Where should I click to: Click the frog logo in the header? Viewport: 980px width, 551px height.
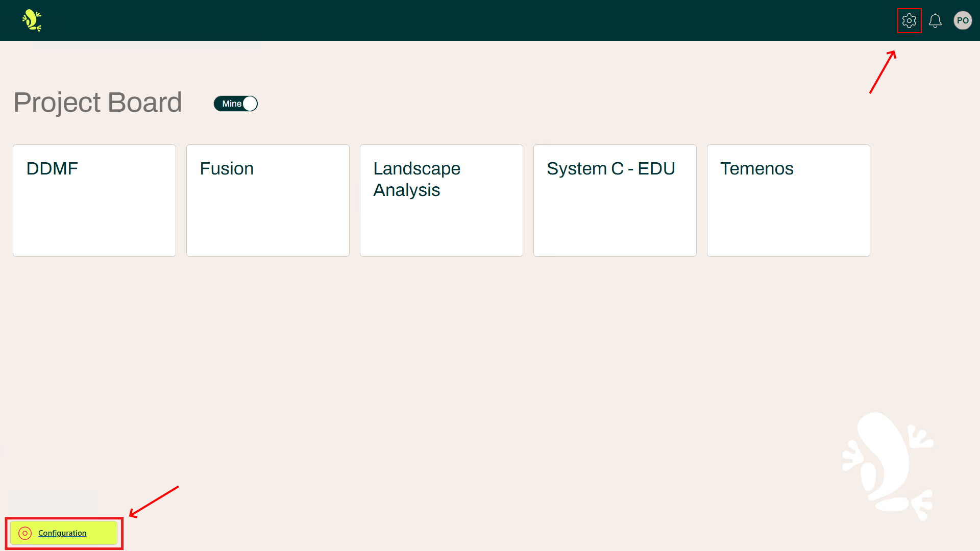30,20
